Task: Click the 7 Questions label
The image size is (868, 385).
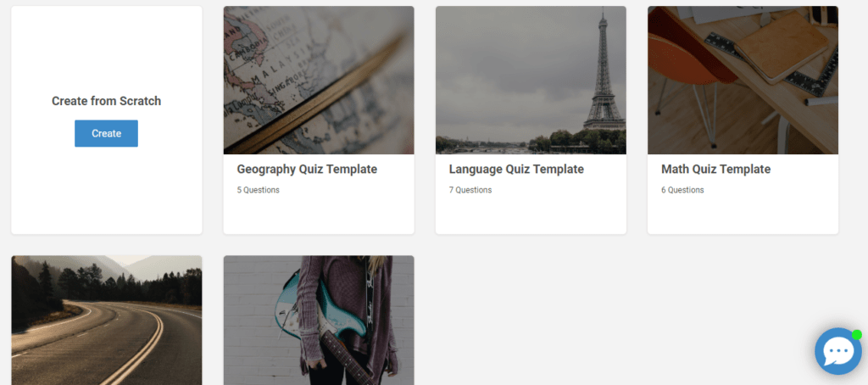Action: 470,190
